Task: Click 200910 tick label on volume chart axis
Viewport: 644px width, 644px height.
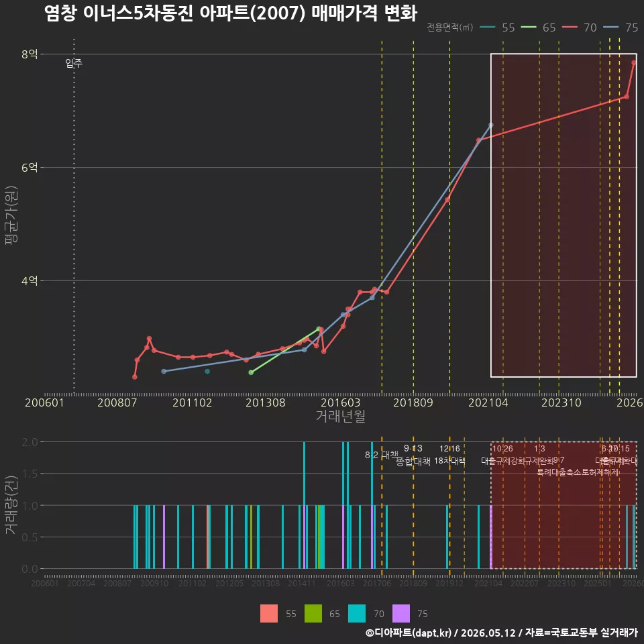Action: (154, 583)
